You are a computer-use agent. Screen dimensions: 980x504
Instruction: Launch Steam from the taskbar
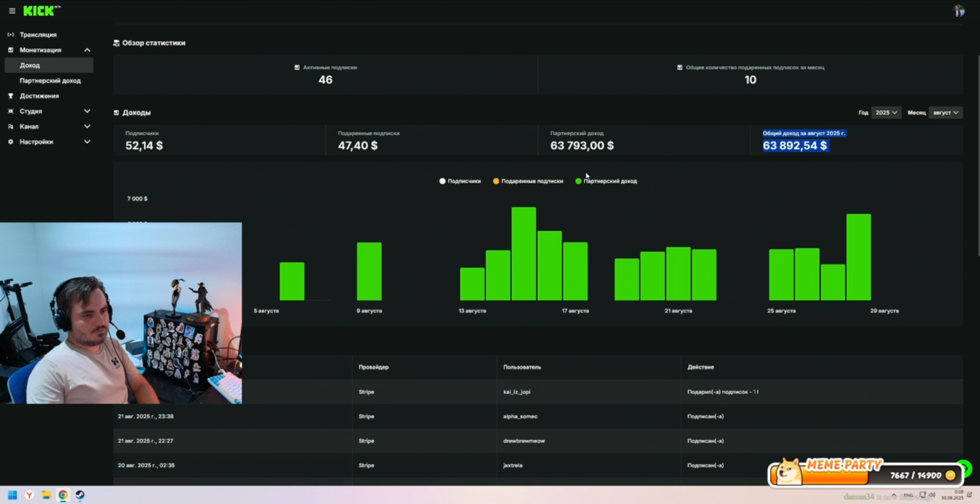click(80, 495)
